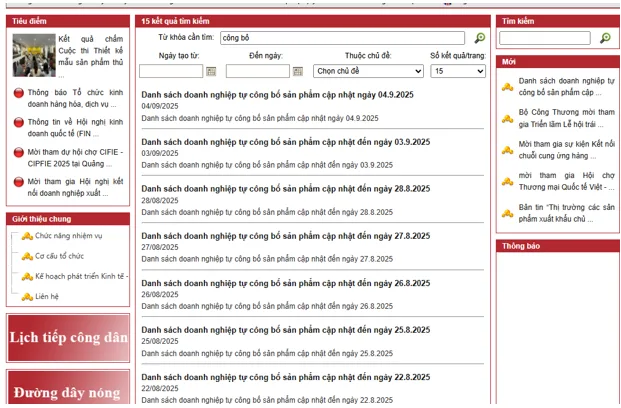621x408 pixels.
Task: Open the results-per-page dropdown showing 15
Action: pos(458,71)
